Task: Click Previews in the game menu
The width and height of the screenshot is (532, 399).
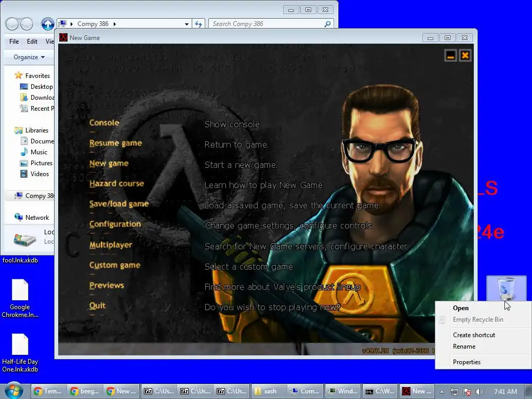Action: click(107, 285)
